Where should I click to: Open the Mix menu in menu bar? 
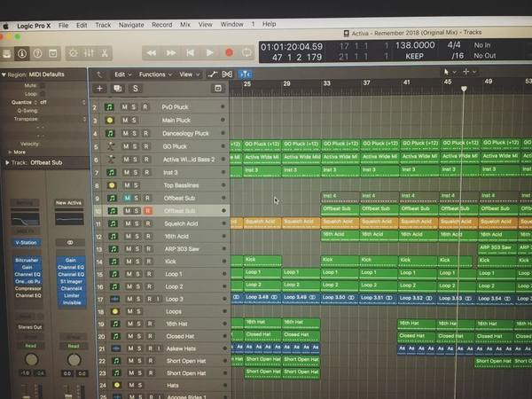click(185, 25)
